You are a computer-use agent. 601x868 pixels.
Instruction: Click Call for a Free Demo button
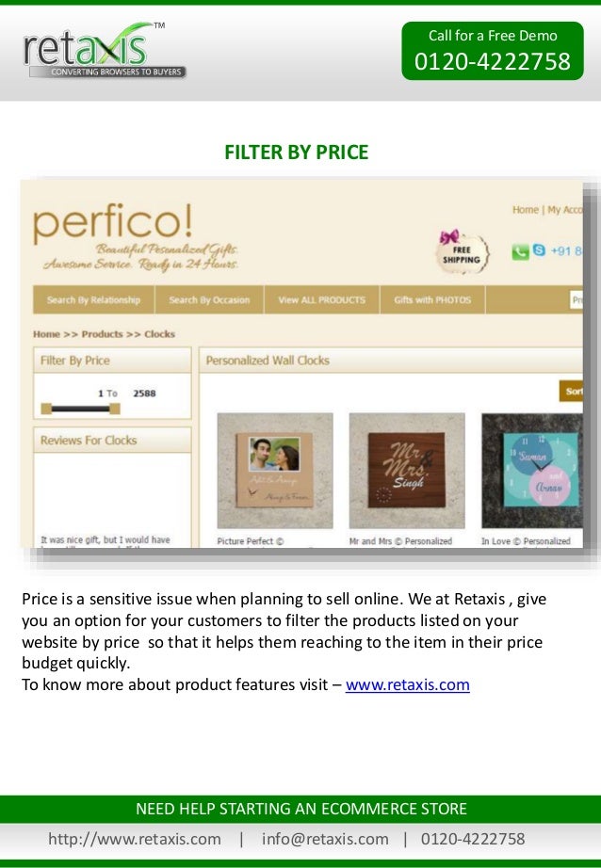click(x=493, y=51)
